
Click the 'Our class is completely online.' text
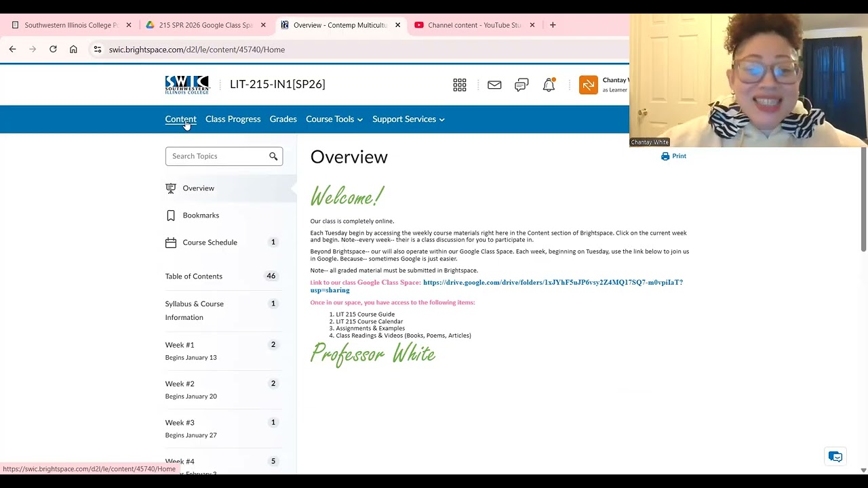352,221
